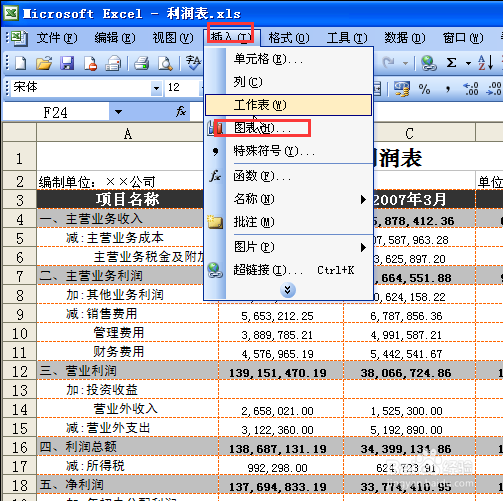
Task: Open the 数据(D) menu
Action: (405, 38)
